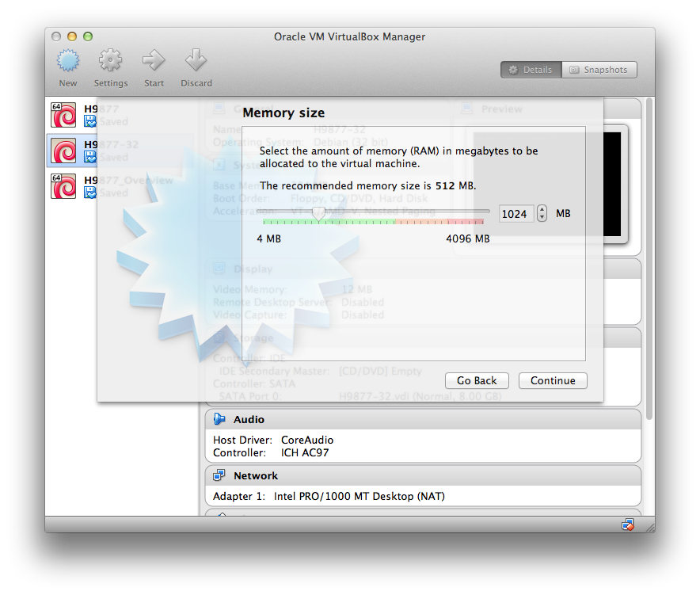
Task: Click the memory value field showing 1024
Action: 515,214
